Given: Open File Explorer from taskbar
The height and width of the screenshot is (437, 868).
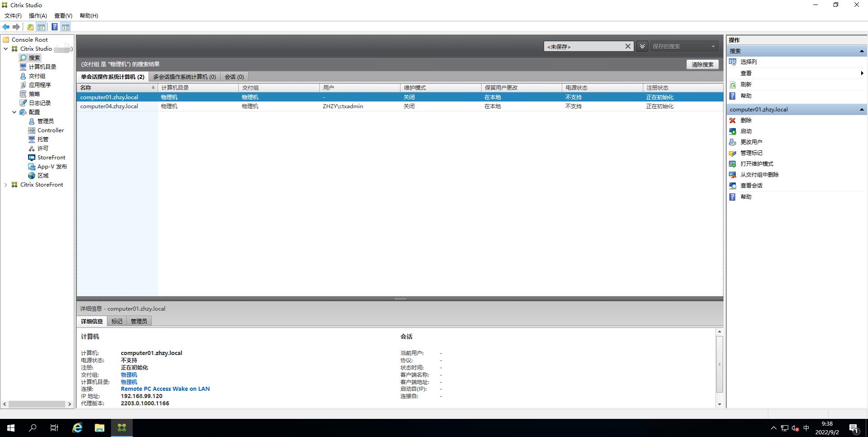Looking at the screenshot, I should (x=99, y=427).
